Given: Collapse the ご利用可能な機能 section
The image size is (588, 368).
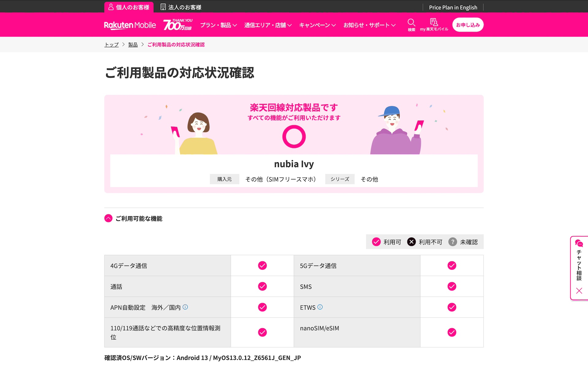Looking at the screenshot, I should point(108,218).
